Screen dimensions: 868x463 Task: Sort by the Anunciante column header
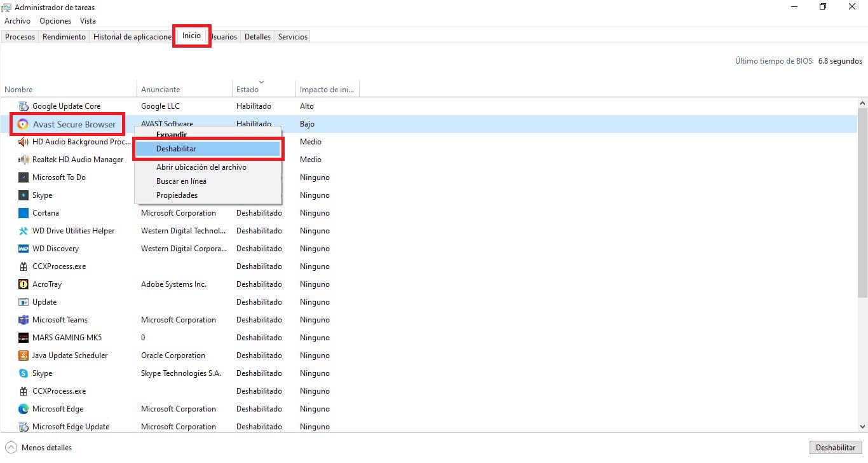[185, 90]
